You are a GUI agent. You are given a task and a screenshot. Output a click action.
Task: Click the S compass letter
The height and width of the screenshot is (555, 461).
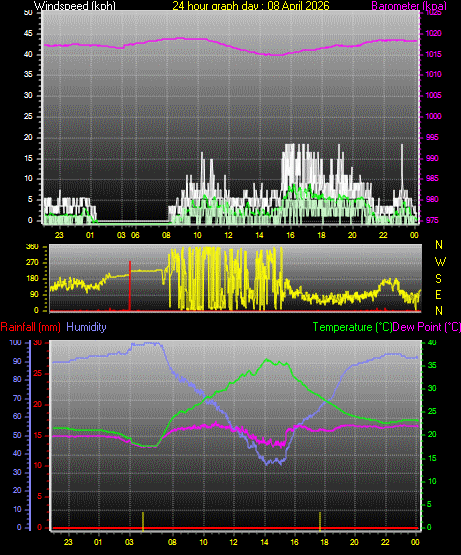[x=439, y=279]
